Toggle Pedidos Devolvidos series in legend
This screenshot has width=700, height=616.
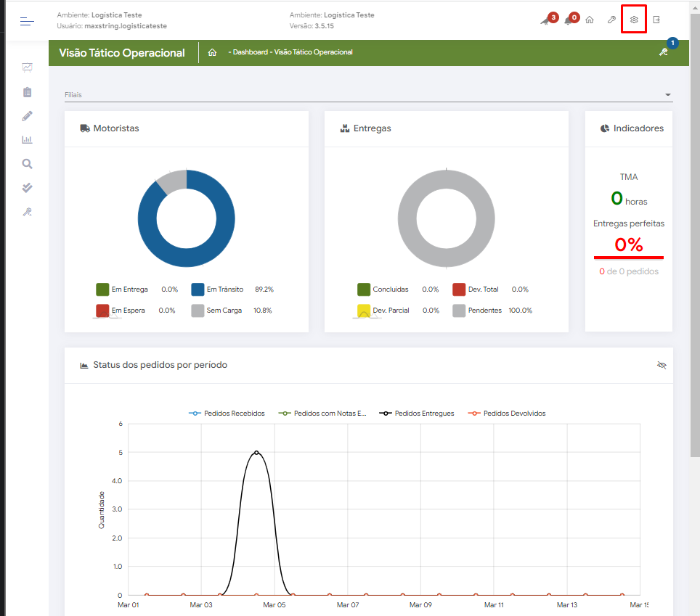507,414
